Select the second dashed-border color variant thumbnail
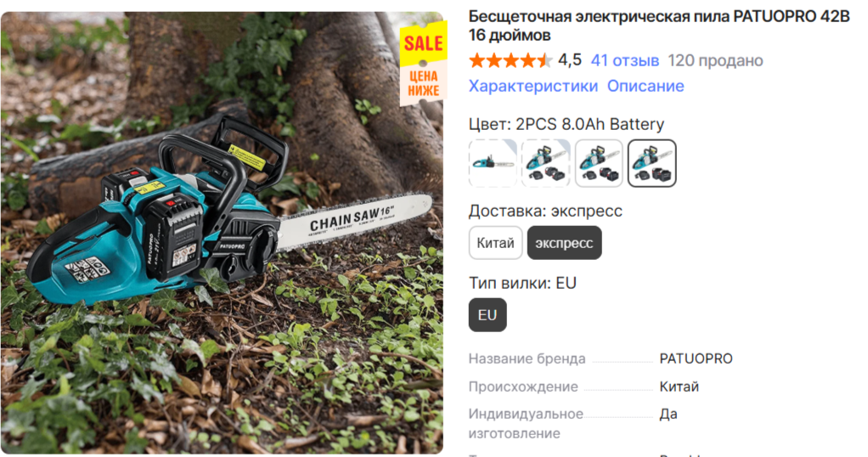 pos(546,163)
